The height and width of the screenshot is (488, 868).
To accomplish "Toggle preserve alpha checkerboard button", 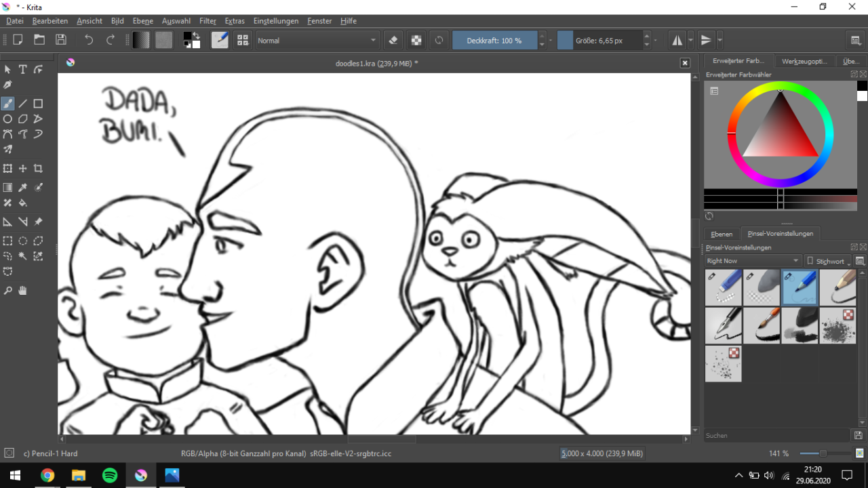I will pos(416,41).
